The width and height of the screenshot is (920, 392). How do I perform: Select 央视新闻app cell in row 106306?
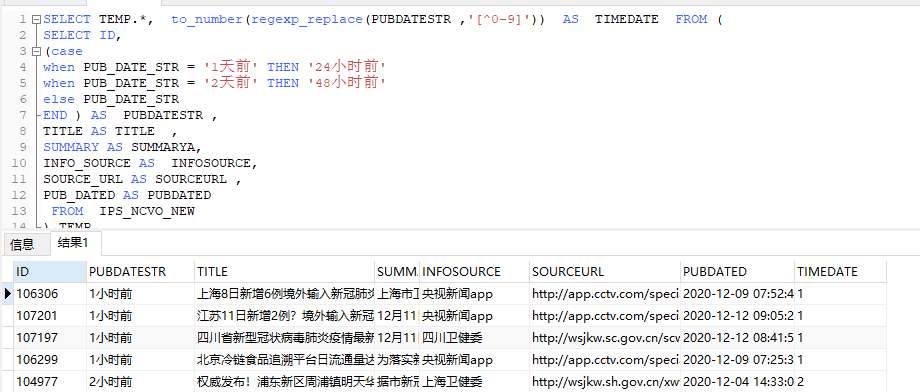tap(474, 293)
